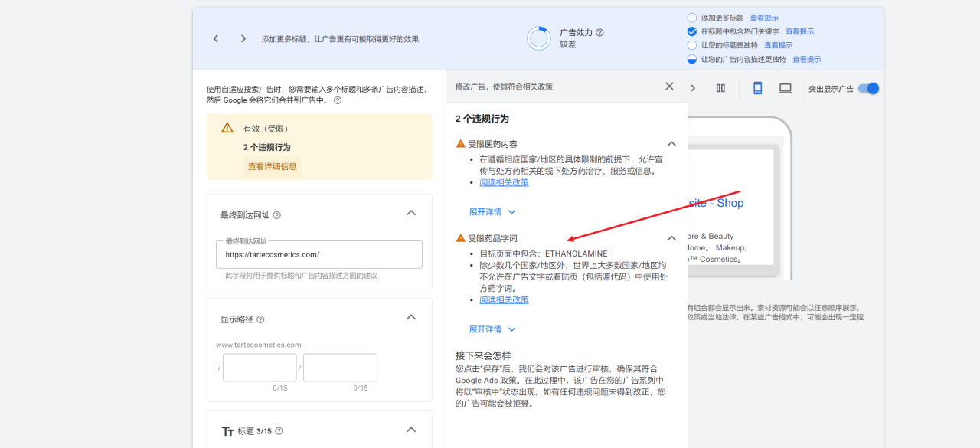Click the mobile preview phone icon
This screenshot has height=448, width=980.
pyautogui.click(x=757, y=88)
